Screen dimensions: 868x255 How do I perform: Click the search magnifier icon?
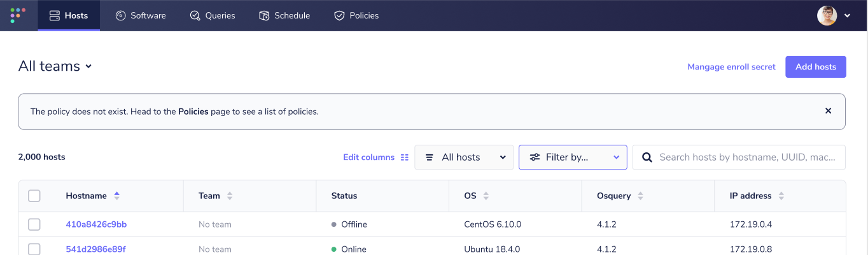(647, 157)
